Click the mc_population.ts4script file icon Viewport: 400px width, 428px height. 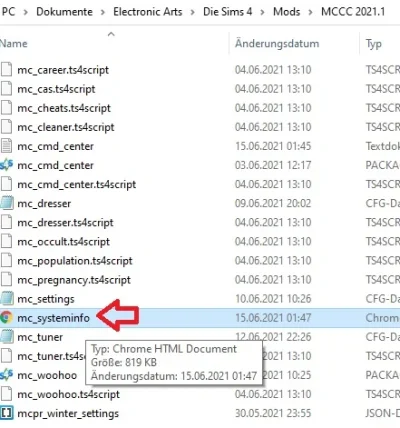6,261
